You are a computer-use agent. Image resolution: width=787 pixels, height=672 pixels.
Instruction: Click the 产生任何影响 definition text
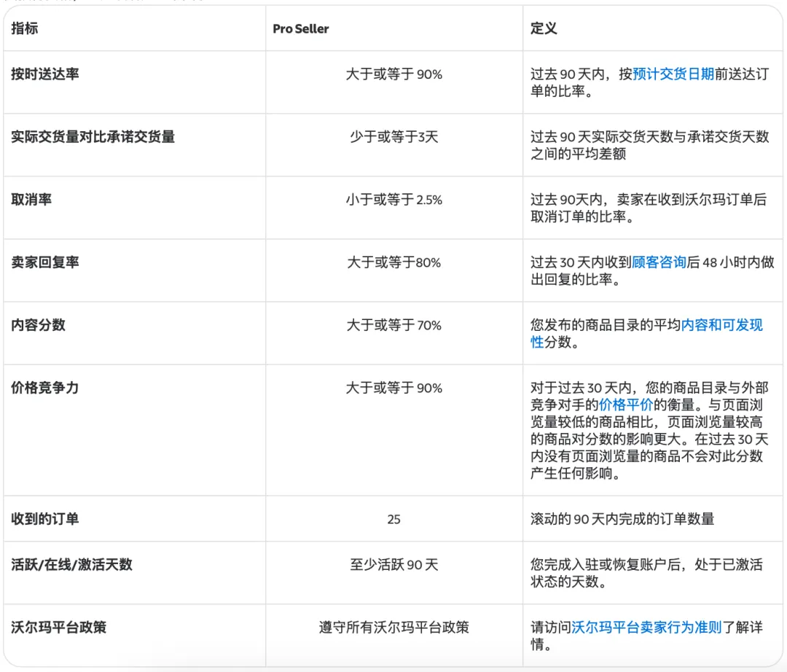571,473
